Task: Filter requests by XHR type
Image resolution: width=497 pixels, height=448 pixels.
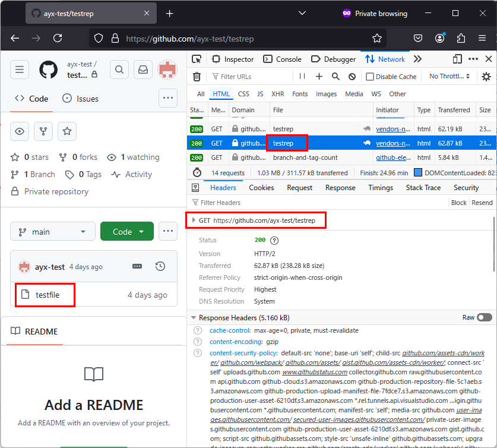Action: tap(277, 94)
